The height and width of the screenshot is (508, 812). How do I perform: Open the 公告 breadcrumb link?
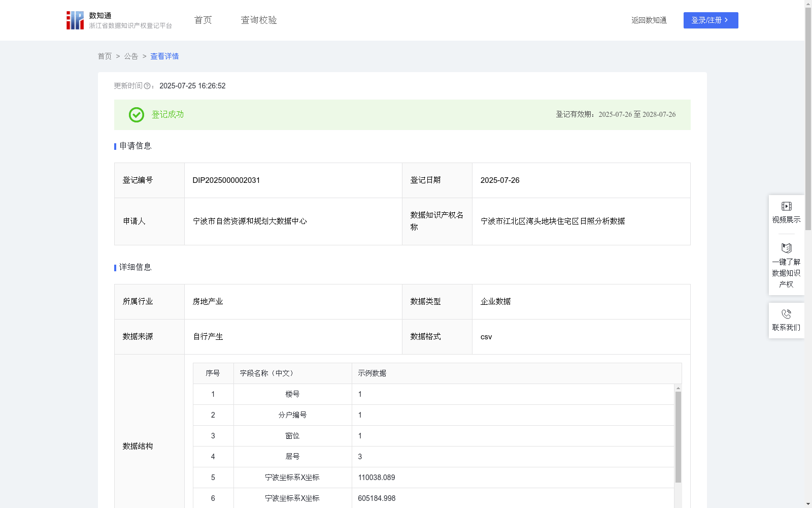[x=131, y=56]
